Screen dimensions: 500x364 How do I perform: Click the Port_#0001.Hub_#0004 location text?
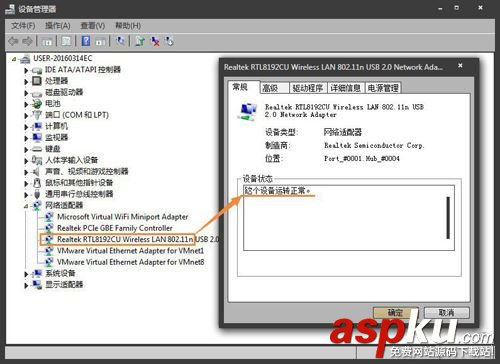point(362,159)
